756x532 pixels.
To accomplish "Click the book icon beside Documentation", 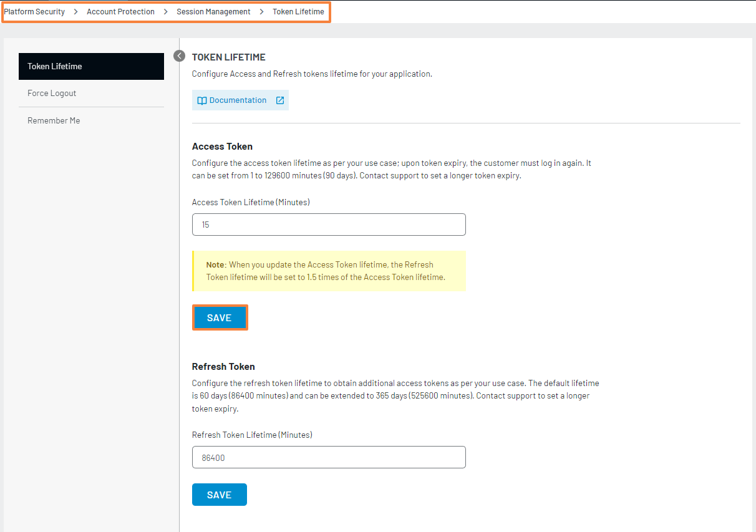I will [201, 100].
